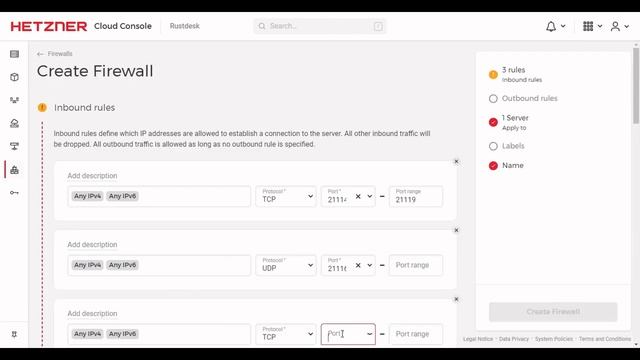Click Any IPv4 tag in UDP rule

87,265
